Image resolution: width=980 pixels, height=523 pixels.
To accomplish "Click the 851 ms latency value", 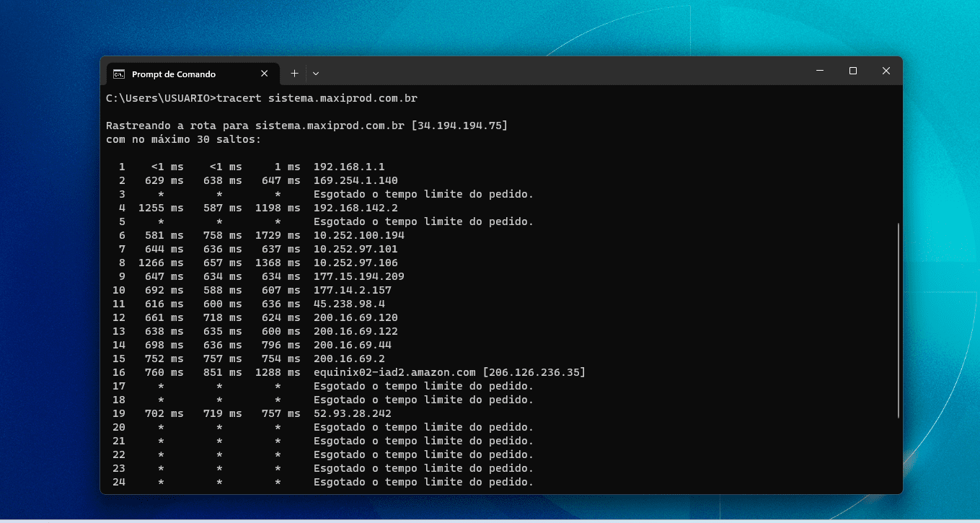I will (x=223, y=372).
